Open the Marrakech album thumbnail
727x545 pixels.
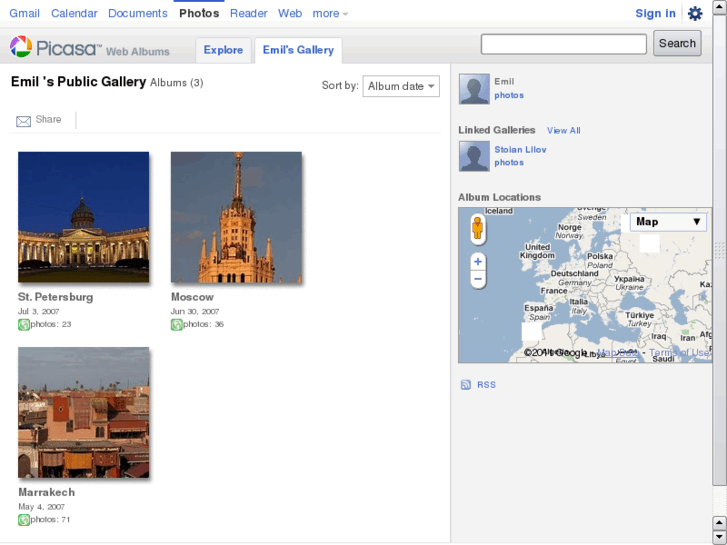click(x=84, y=413)
